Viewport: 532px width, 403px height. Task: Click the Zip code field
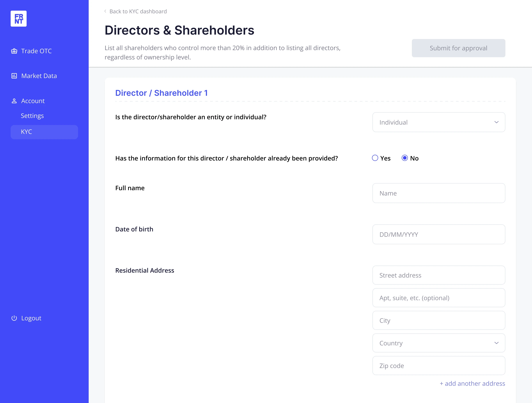click(x=438, y=366)
